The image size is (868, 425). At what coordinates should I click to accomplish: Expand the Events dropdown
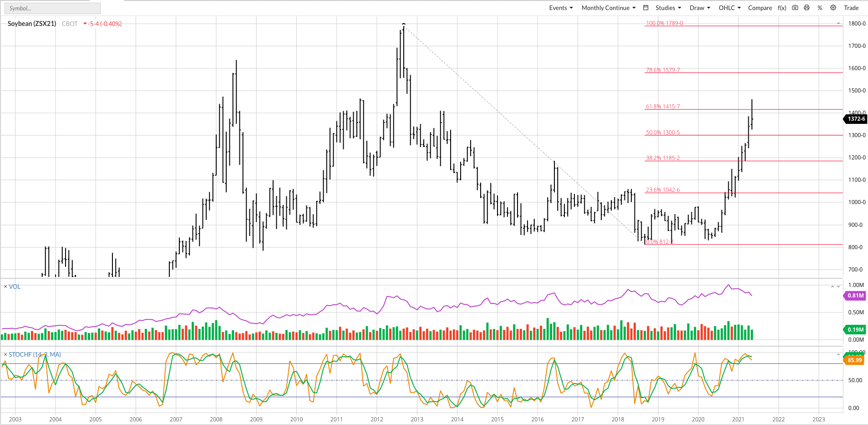(561, 8)
